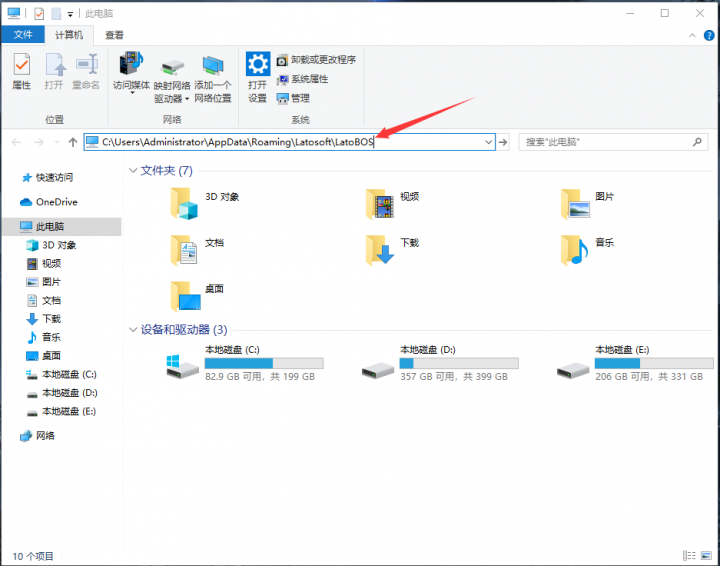Select the 下载 folder icon in content area
720x566 pixels.
pos(380,250)
